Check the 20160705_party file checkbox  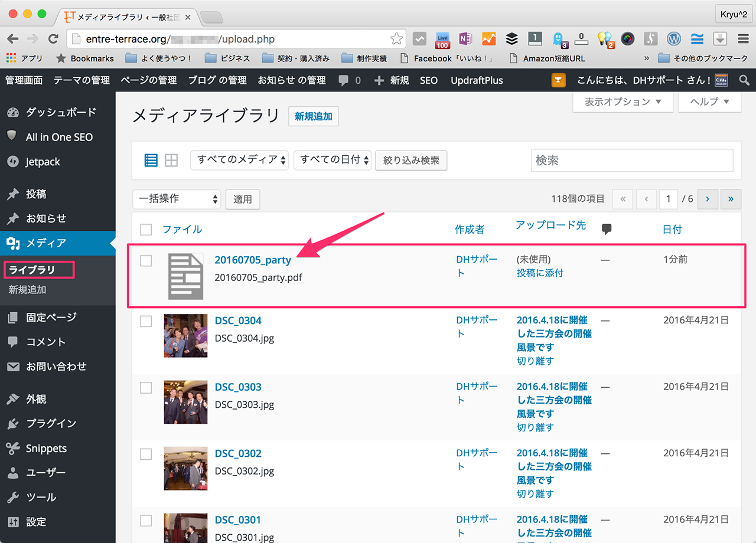tap(146, 260)
